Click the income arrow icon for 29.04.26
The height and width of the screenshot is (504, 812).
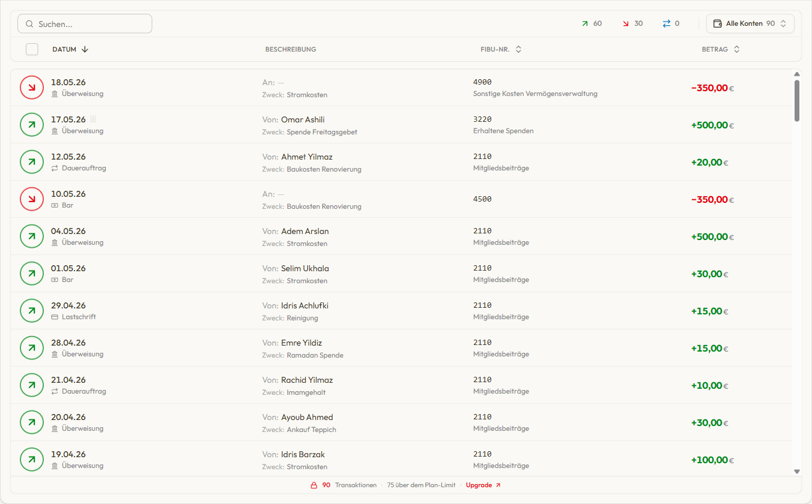(32, 311)
